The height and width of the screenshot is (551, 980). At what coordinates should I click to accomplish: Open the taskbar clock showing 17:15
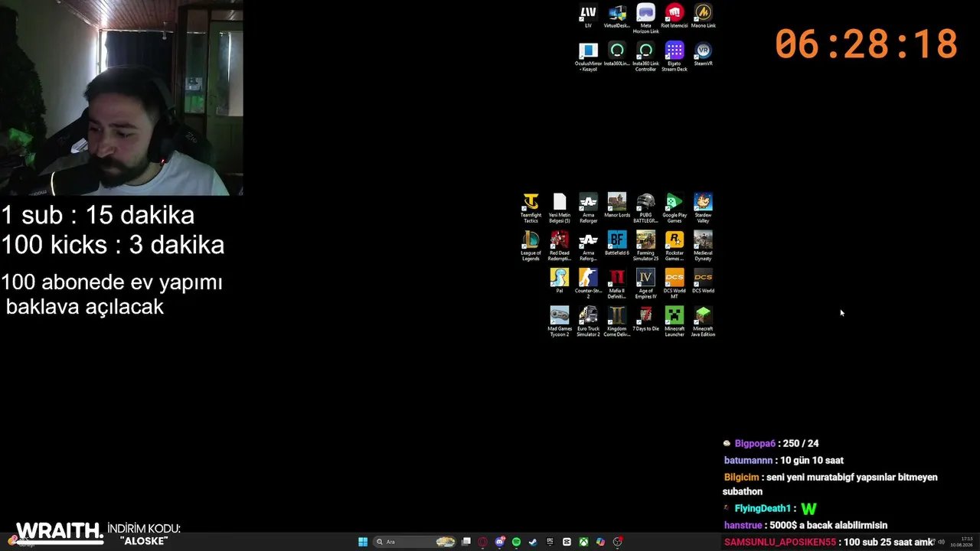(962, 542)
